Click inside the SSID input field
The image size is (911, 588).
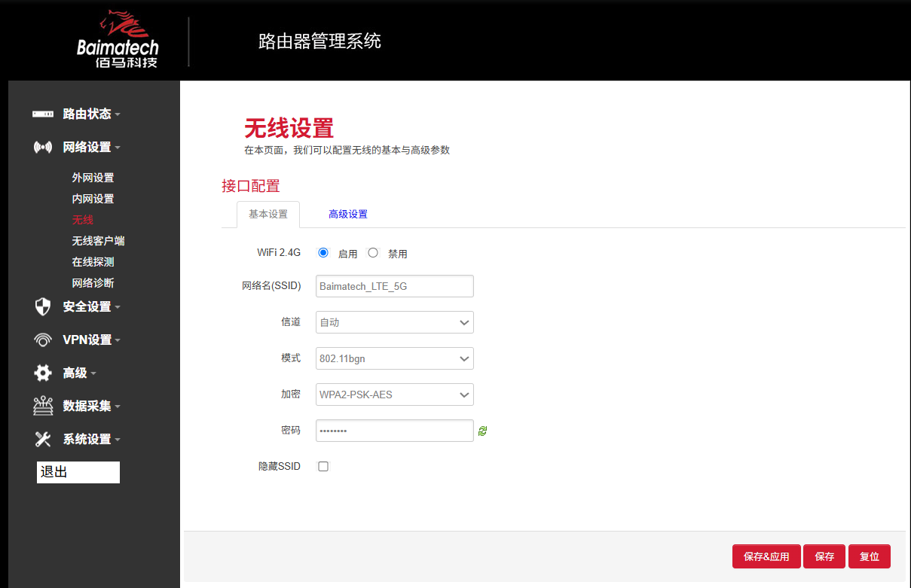[x=394, y=286]
